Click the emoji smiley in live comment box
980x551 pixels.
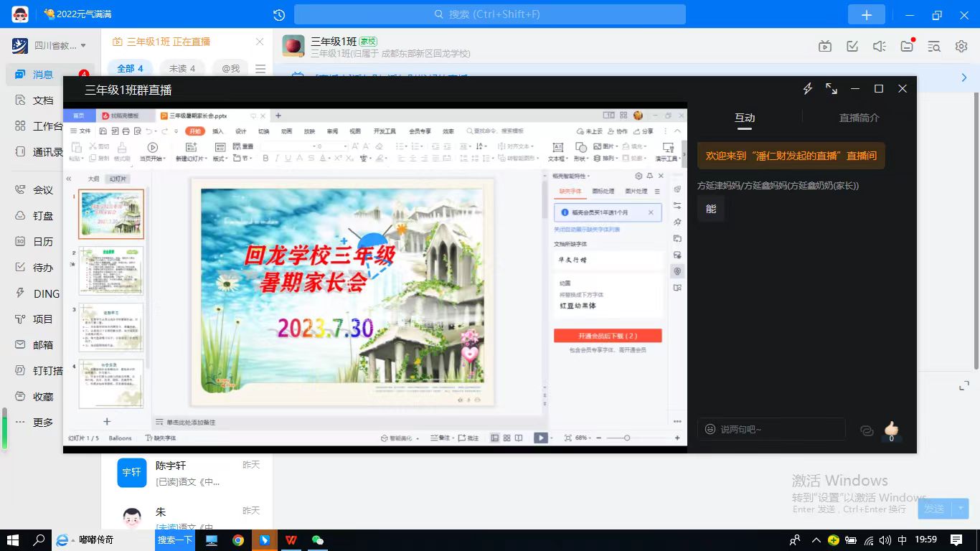pos(710,429)
